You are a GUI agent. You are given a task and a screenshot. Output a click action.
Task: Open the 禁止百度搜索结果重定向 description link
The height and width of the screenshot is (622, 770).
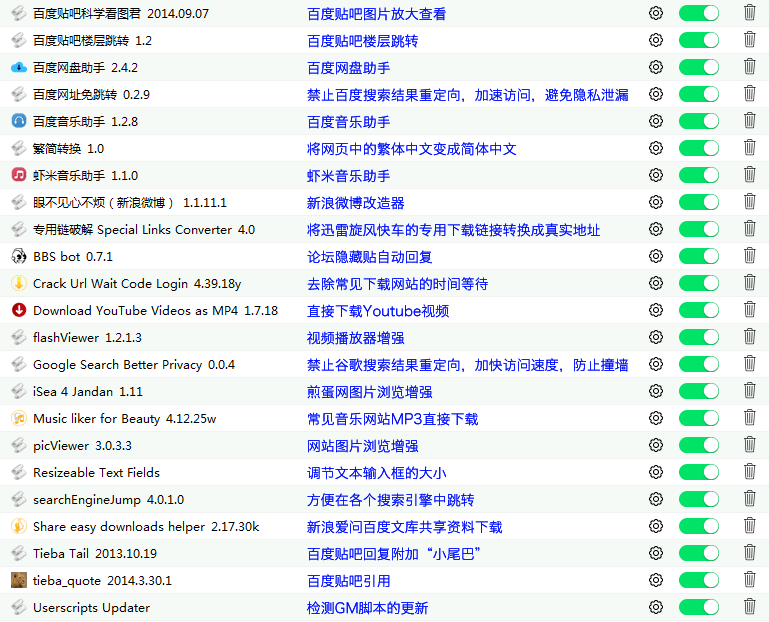tap(468, 95)
